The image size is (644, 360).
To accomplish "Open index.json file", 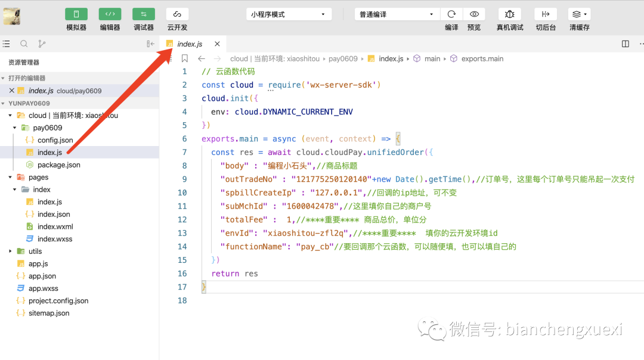I will tap(54, 215).
